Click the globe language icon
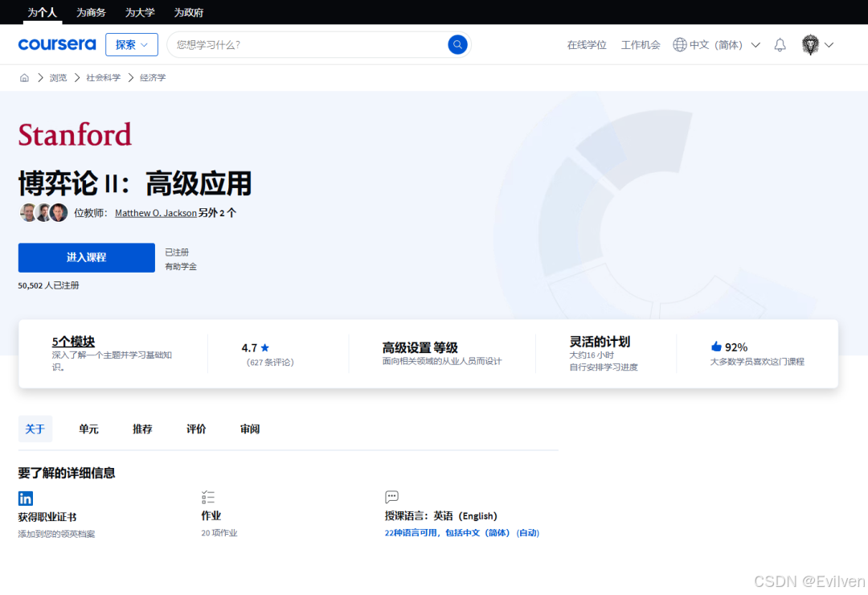The height and width of the screenshot is (595, 868). [x=679, y=45]
